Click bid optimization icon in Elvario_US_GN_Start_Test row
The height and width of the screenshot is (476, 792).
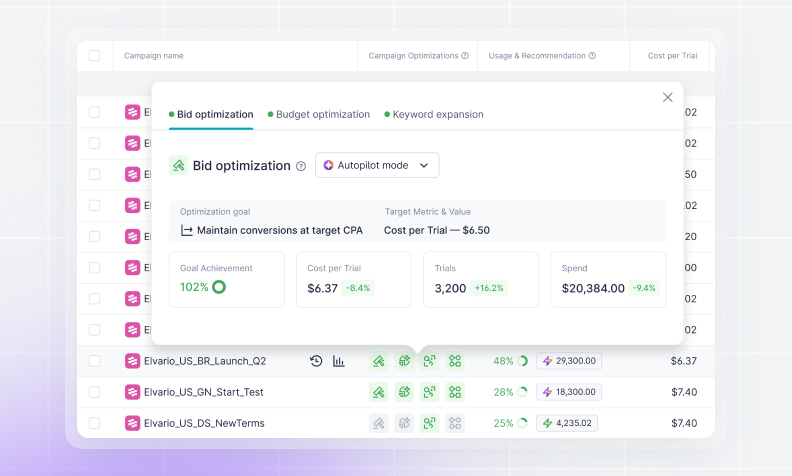pos(379,392)
